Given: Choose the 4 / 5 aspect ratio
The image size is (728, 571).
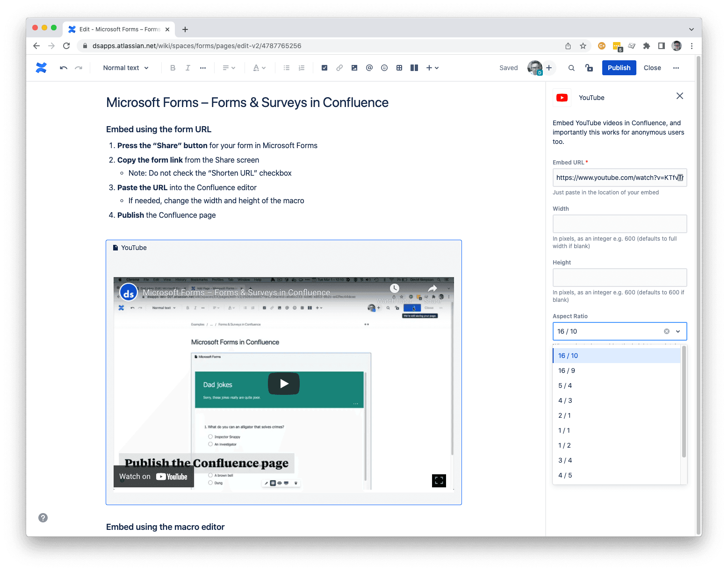Looking at the screenshot, I should tap(617, 475).
